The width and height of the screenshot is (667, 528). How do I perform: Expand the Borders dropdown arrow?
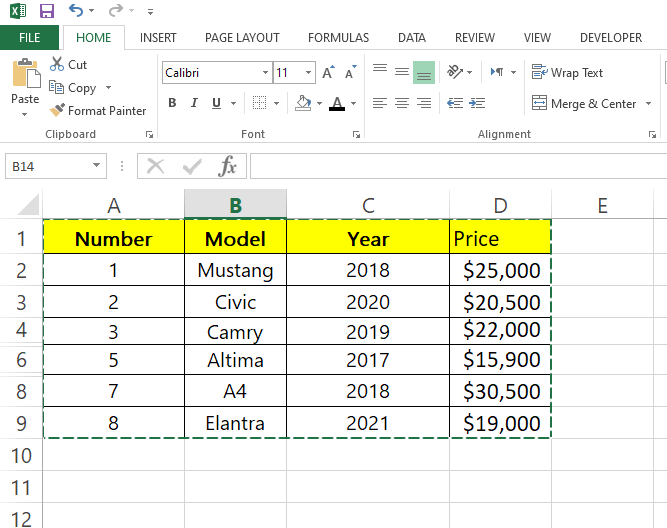click(276, 103)
